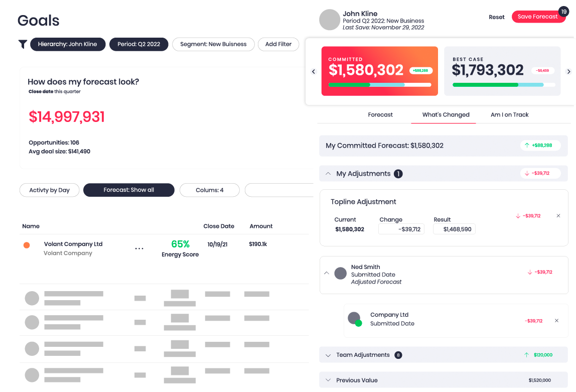
Task: Click the left arrow beside the Committed card
Action: click(313, 71)
